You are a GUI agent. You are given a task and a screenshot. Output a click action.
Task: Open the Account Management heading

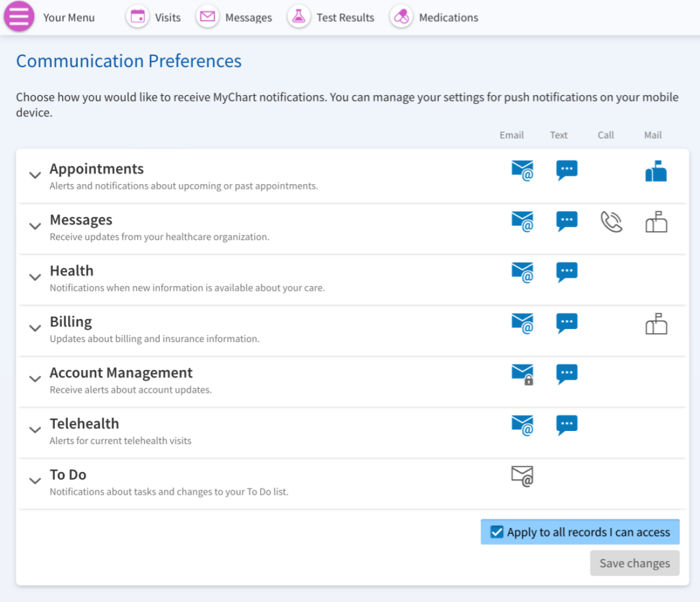121,373
